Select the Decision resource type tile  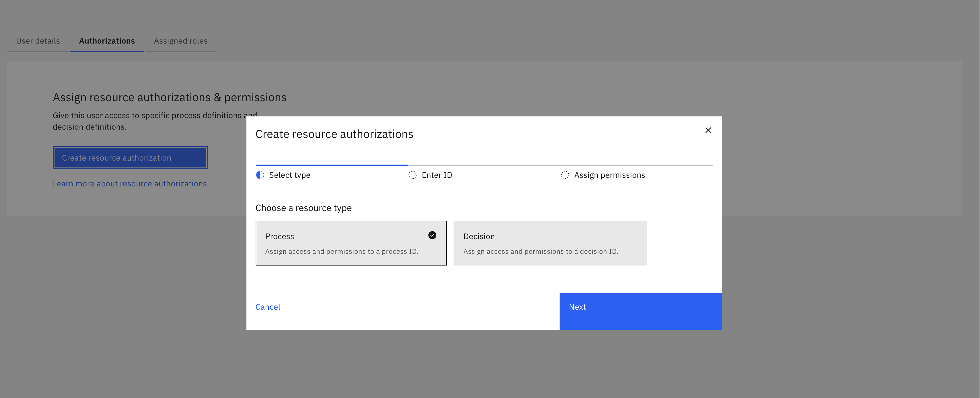pos(550,243)
